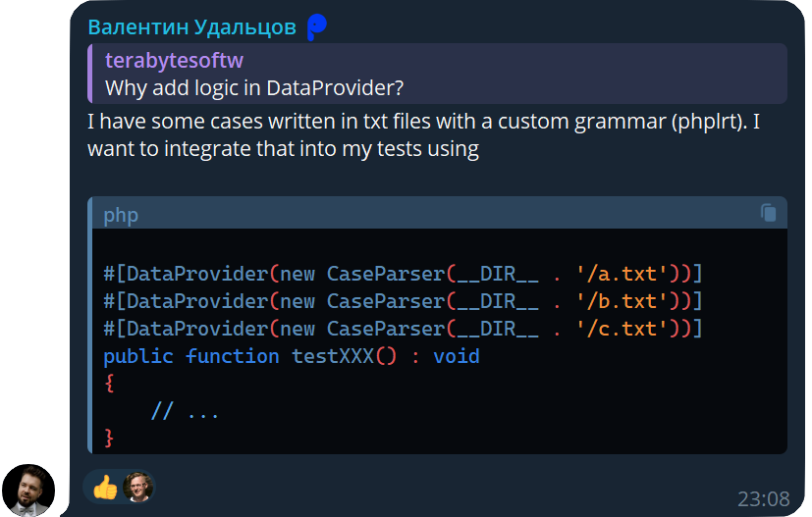Open Валентин Удальцов's profile from name
The image size is (812, 517).
191,27
